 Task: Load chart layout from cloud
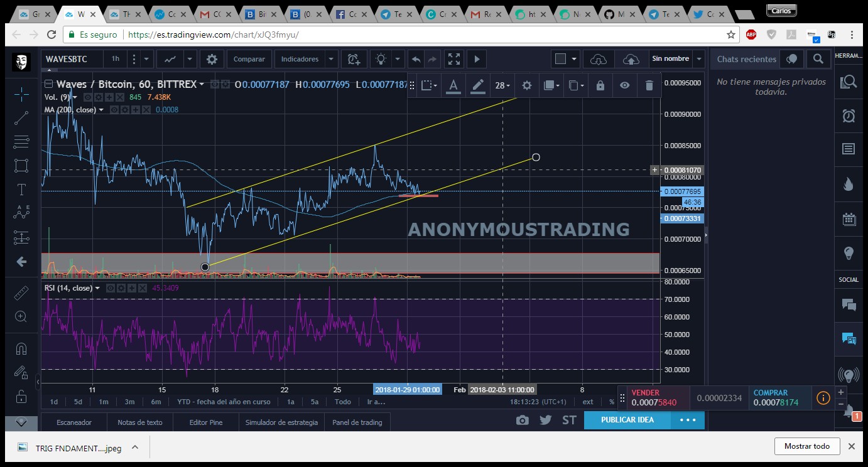599,59
